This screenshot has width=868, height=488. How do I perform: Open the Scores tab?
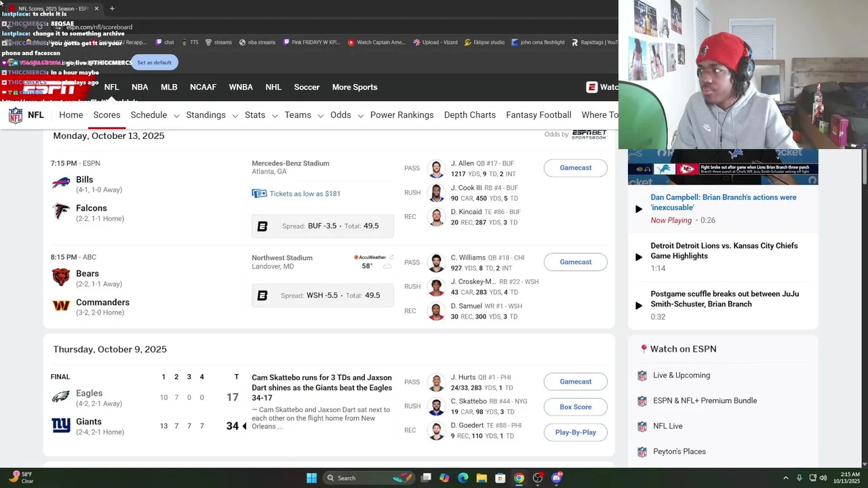tap(106, 115)
